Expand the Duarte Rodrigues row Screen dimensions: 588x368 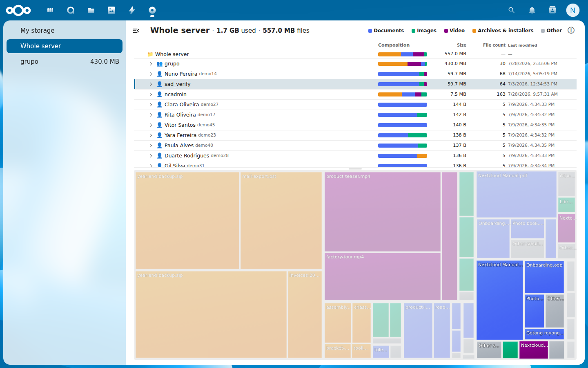pyautogui.click(x=151, y=156)
